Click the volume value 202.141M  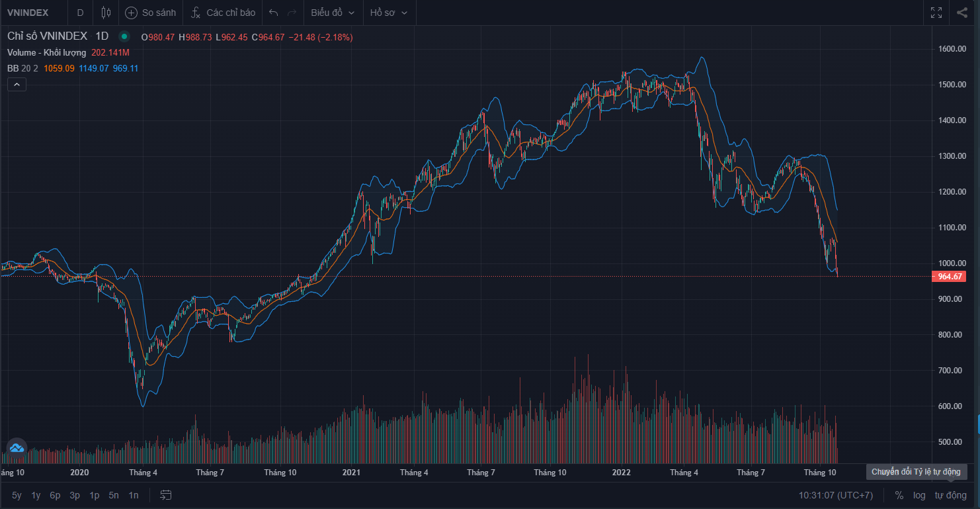coord(110,53)
